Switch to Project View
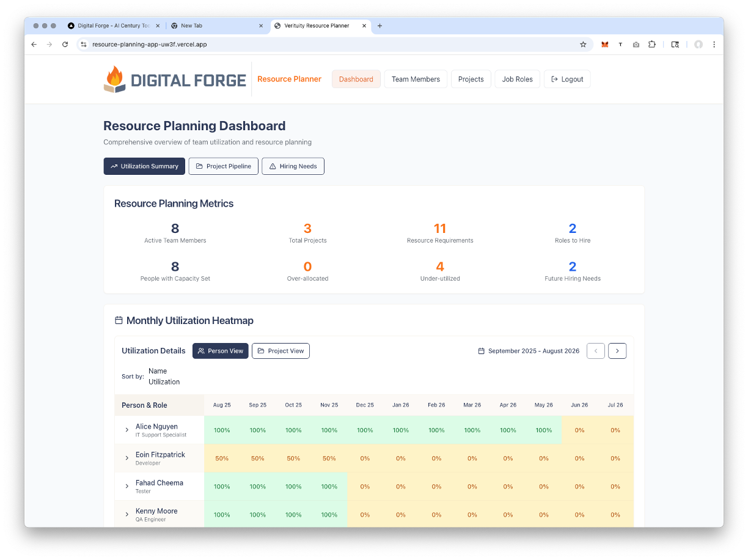Image resolution: width=748 pixels, height=560 pixels. point(280,350)
